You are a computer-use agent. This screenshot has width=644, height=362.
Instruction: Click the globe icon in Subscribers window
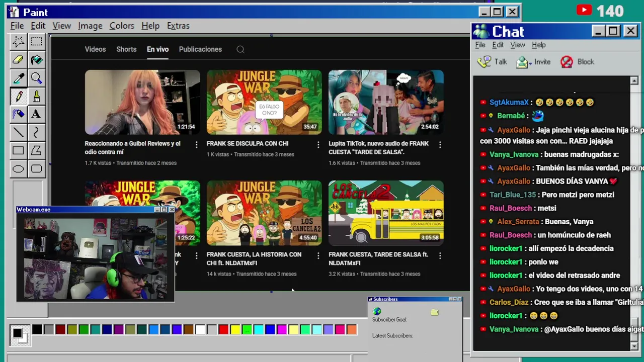pos(377,312)
